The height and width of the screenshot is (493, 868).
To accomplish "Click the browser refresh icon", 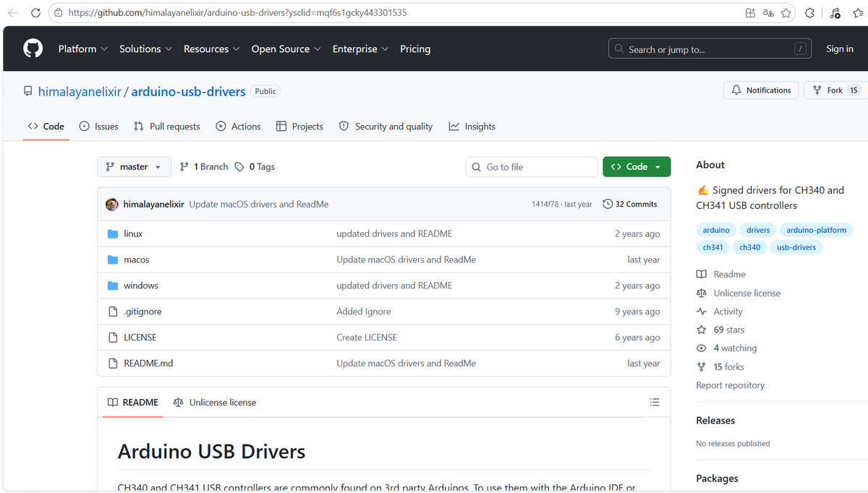I will pos(35,13).
